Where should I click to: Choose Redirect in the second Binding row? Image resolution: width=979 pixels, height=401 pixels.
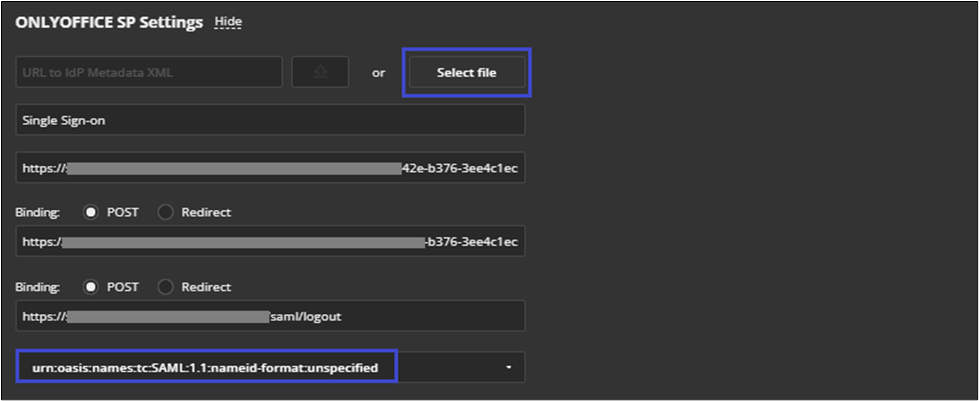[166, 287]
